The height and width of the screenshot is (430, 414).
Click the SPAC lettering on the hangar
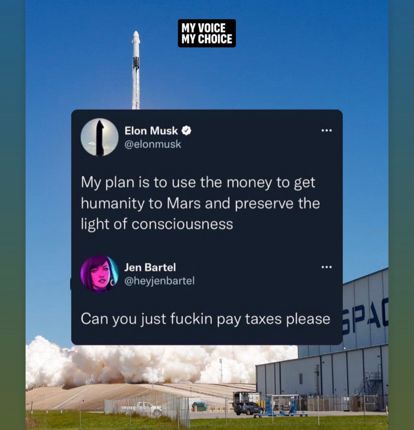366,321
